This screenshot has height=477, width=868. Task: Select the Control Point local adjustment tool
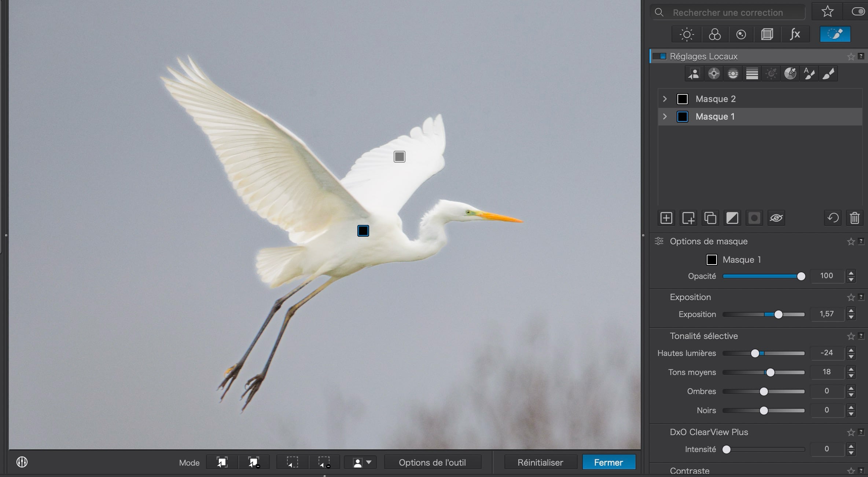[714, 74]
